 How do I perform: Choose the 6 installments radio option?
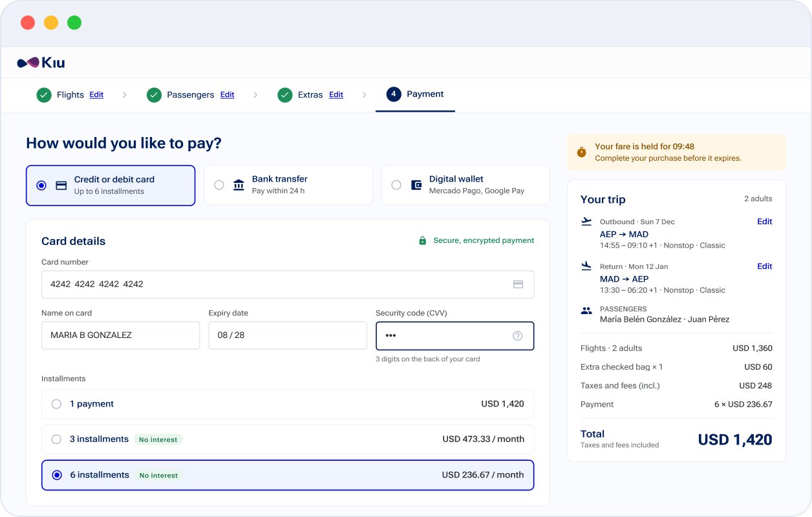pyautogui.click(x=57, y=475)
